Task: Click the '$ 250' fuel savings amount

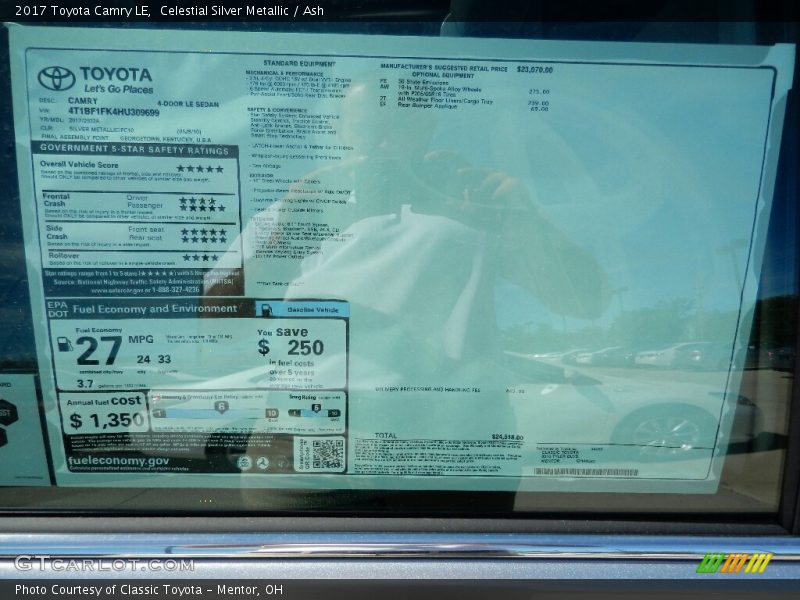Action: coord(290,347)
